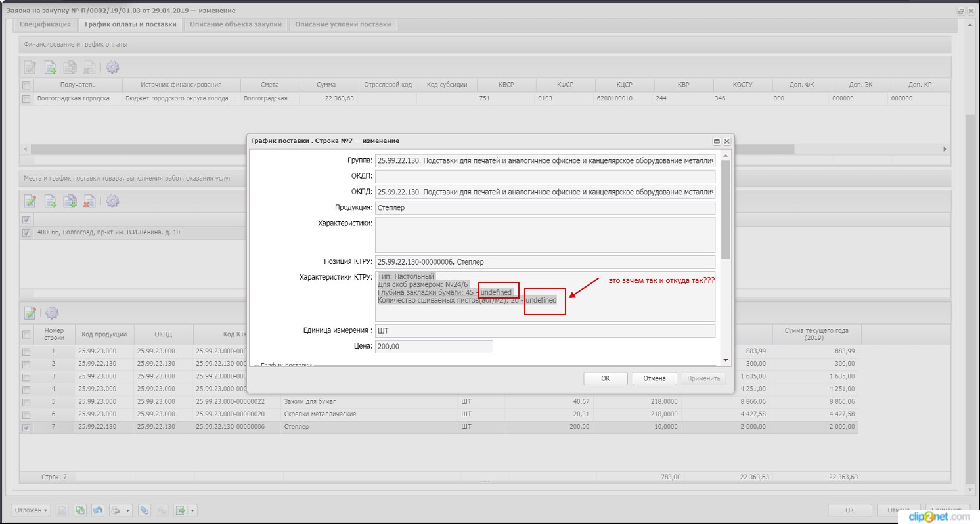Expand the export icon dropdown arrow
Image resolution: width=980 pixels, height=524 pixels.
coord(192,510)
